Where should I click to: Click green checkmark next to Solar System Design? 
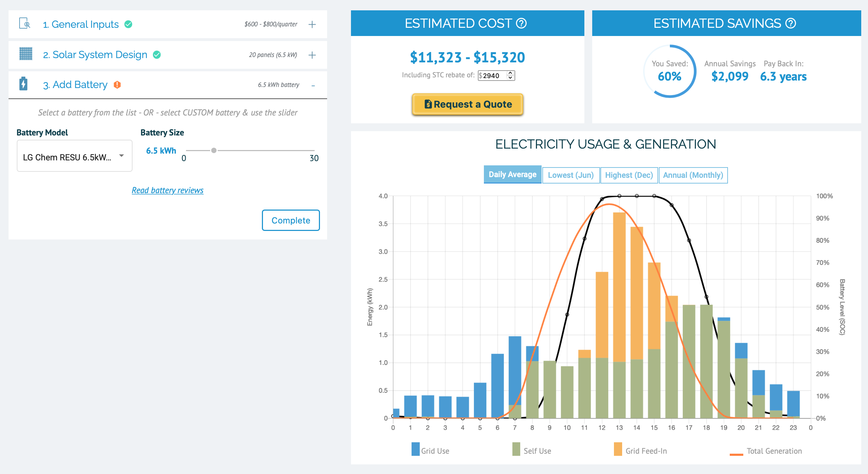click(x=157, y=55)
